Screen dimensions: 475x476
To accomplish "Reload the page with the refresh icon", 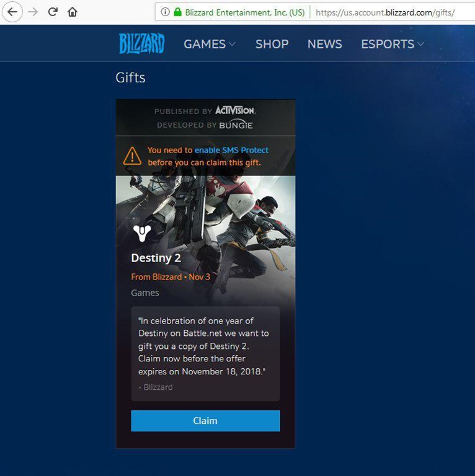I will point(53,12).
